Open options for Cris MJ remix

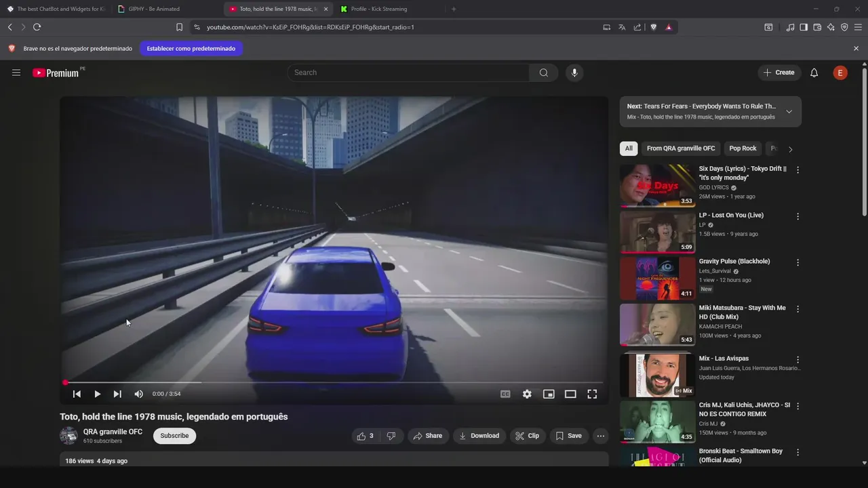pos(797,406)
